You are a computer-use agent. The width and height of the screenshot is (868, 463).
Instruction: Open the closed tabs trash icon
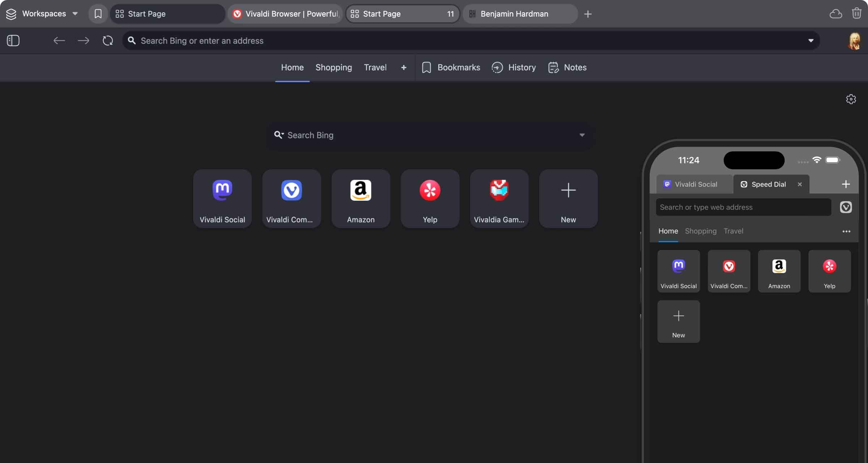tap(856, 14)
